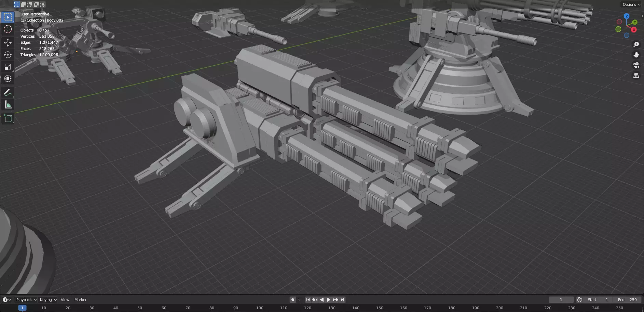
Task: Click the Triangles 1,100,096 statistic
Action: (x=39, y=55)
